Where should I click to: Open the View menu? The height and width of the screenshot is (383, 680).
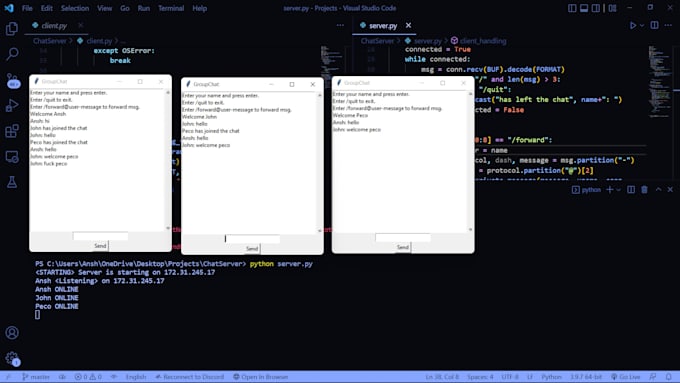(104, 8)
